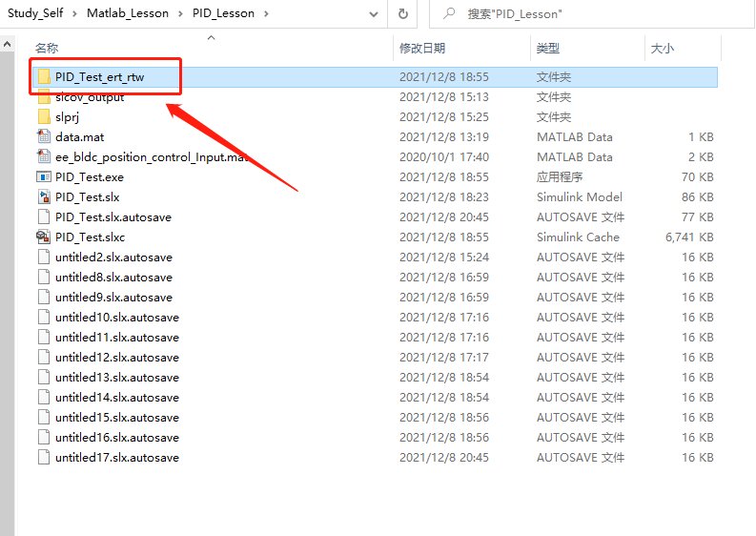Click the untitled16.slx.autosave file icon
Viewport: 756px width, 536px height.
click(44, 437)
